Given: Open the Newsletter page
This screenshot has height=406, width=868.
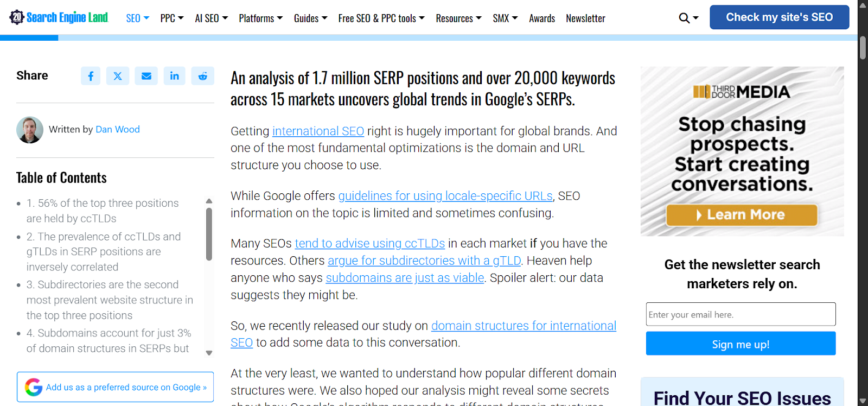Looking at the screenshot, I should pos(585,18).
